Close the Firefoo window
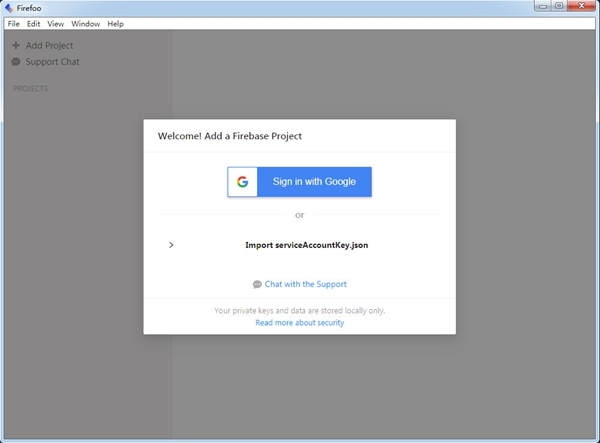 pyautogui.click(x=581, y=6)
